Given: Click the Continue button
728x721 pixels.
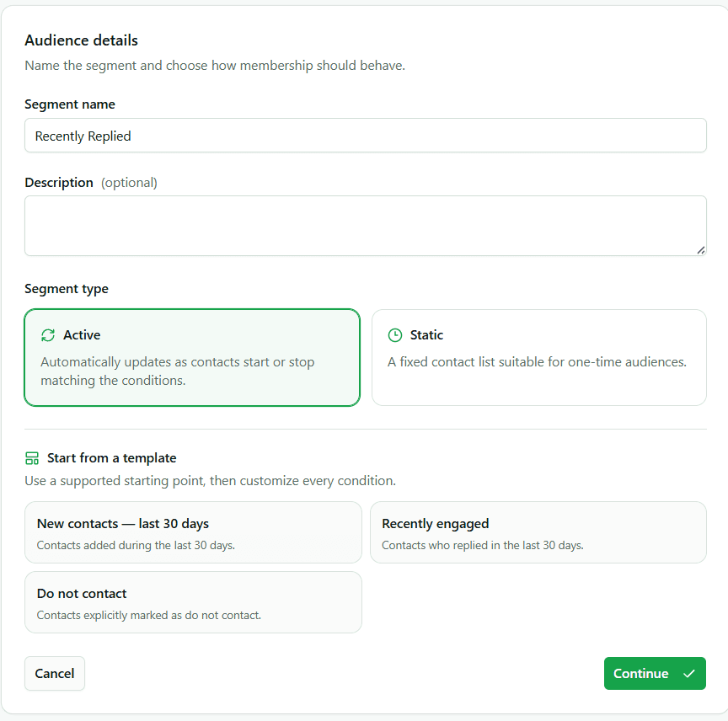Looking at the screenshot, I should click(x=655, y=673).
